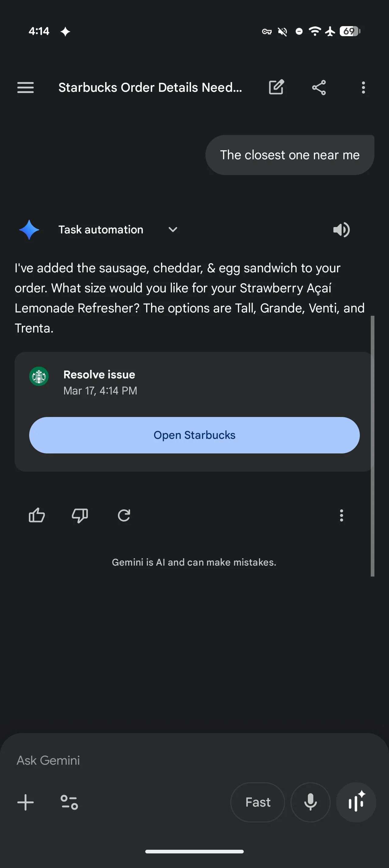Open the tools sliders icon
The height and width of the screenshot is (868, 389).
click(69, 802)
